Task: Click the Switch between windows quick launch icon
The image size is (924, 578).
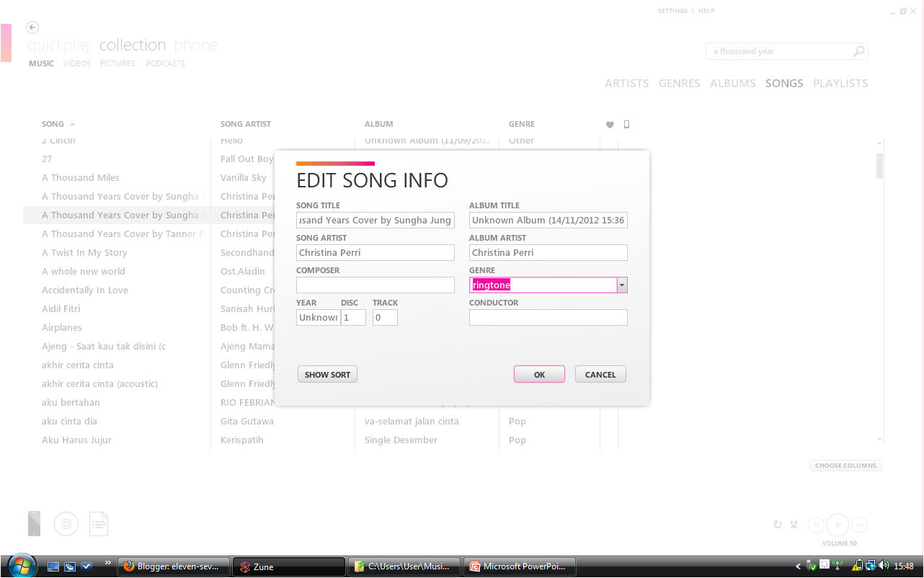Action: (70, 566)
